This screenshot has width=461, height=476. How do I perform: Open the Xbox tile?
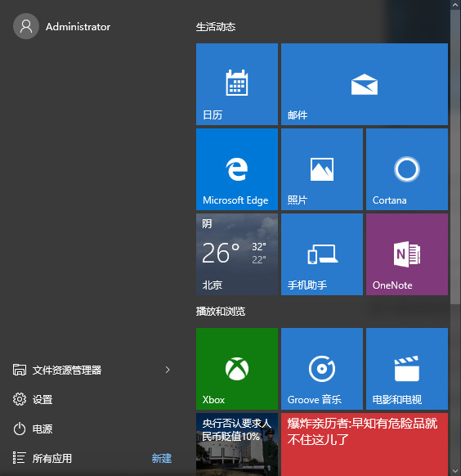click(x=237, y=369)
